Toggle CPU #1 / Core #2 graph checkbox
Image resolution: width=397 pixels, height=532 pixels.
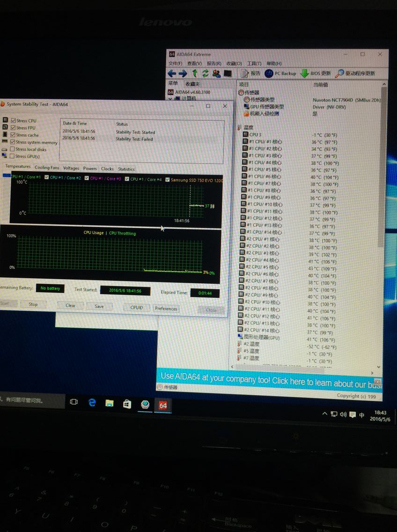coord(47,177)
